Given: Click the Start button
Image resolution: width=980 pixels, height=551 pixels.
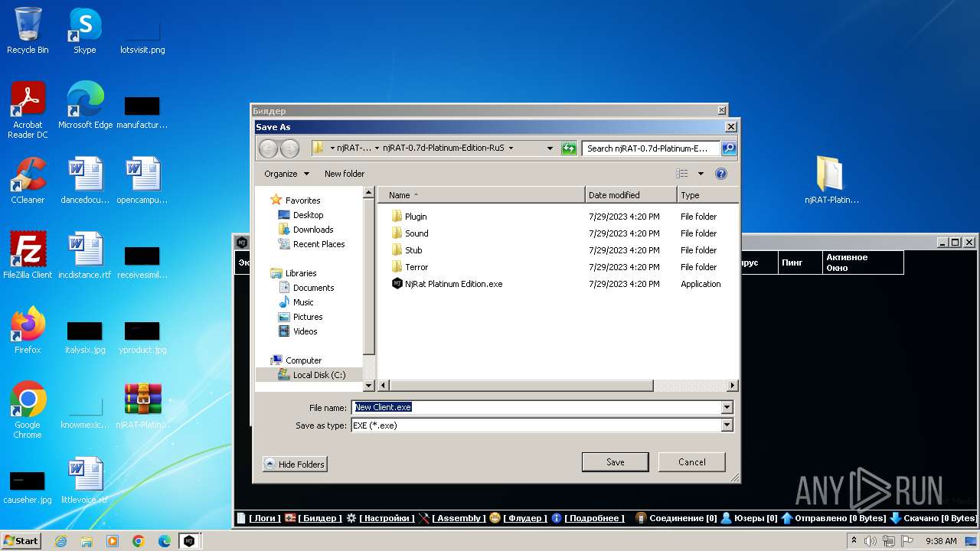Looking at the screenshot, I should pos(21,541).
